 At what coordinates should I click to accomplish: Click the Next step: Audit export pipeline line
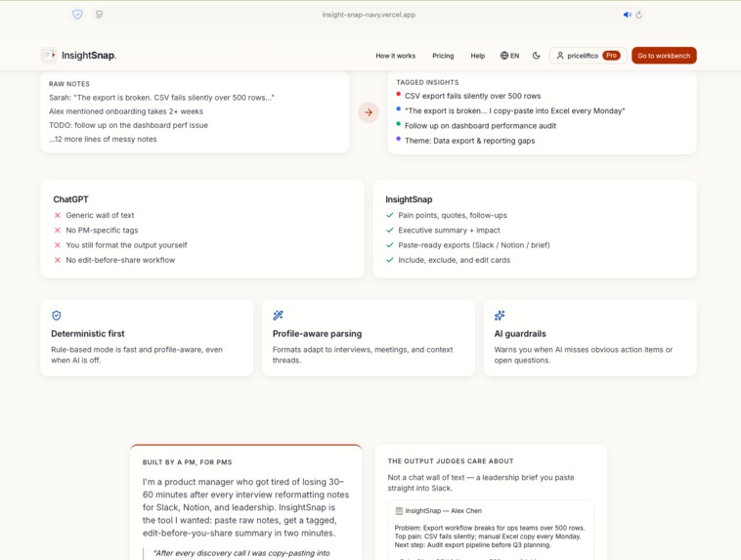coord(472,545)
